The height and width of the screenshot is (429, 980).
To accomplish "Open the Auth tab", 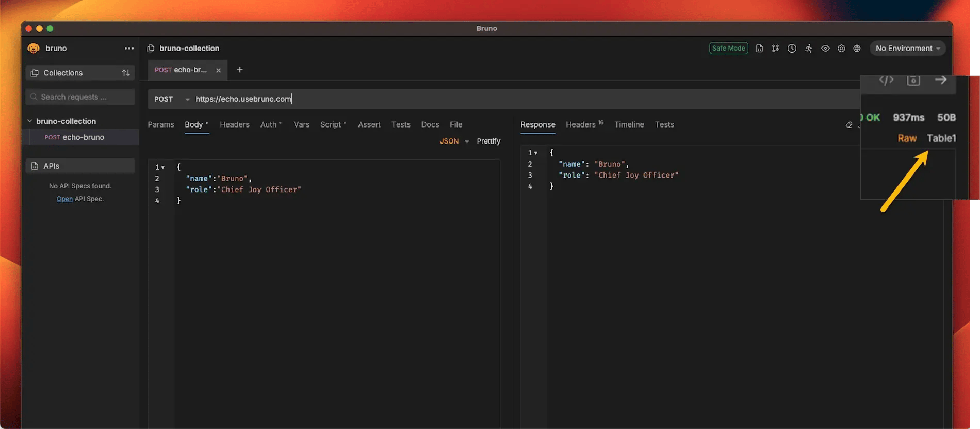I will click(271, 124).
